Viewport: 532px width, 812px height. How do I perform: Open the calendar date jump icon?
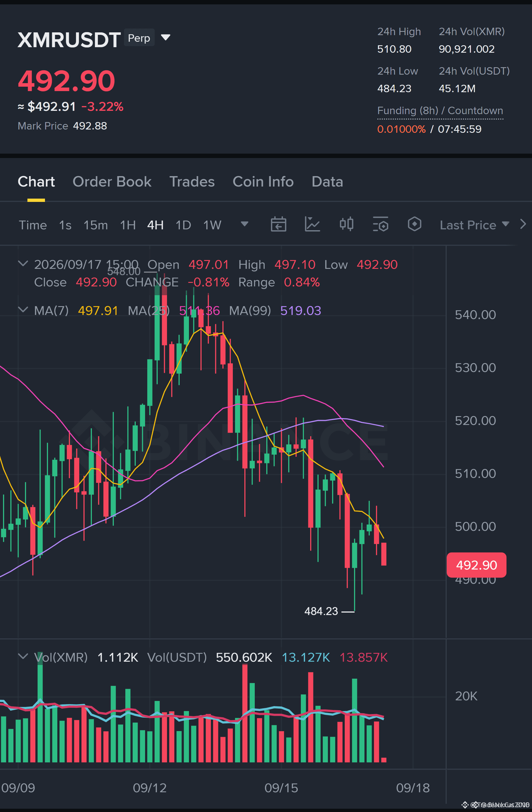(278, 224)
